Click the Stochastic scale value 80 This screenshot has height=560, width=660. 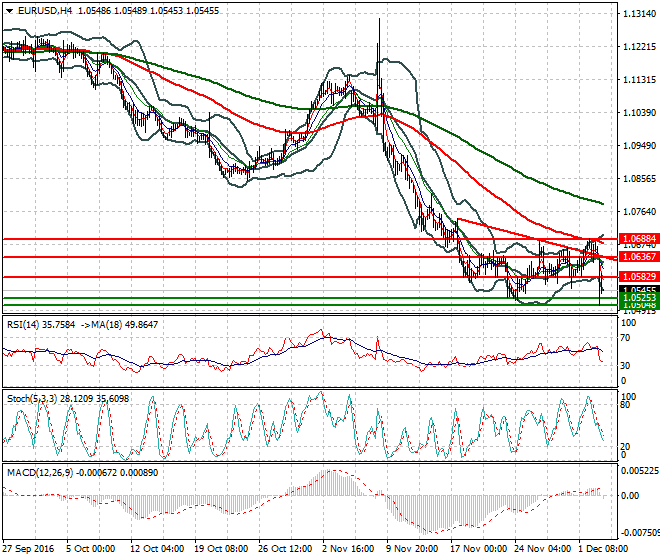tap(626, 405)
